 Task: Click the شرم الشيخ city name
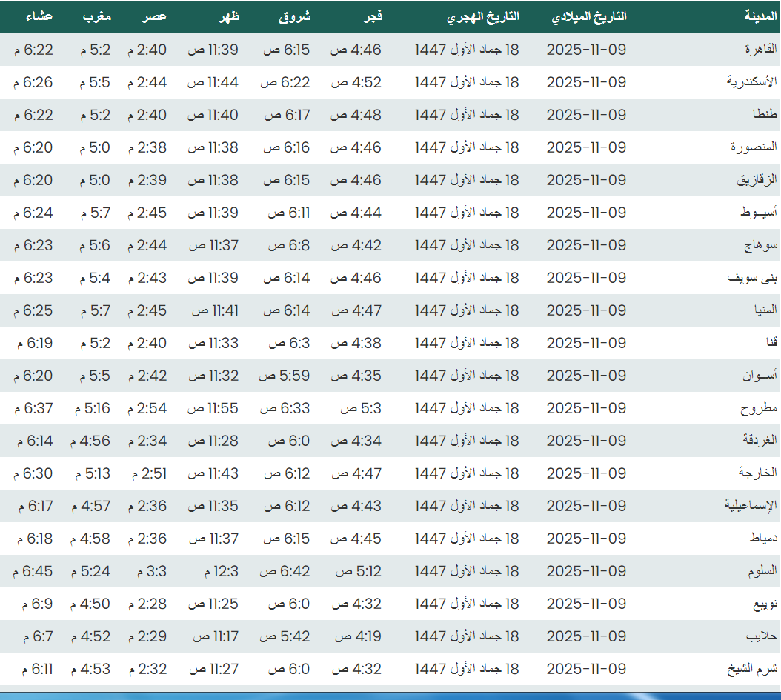pos(753,669)
